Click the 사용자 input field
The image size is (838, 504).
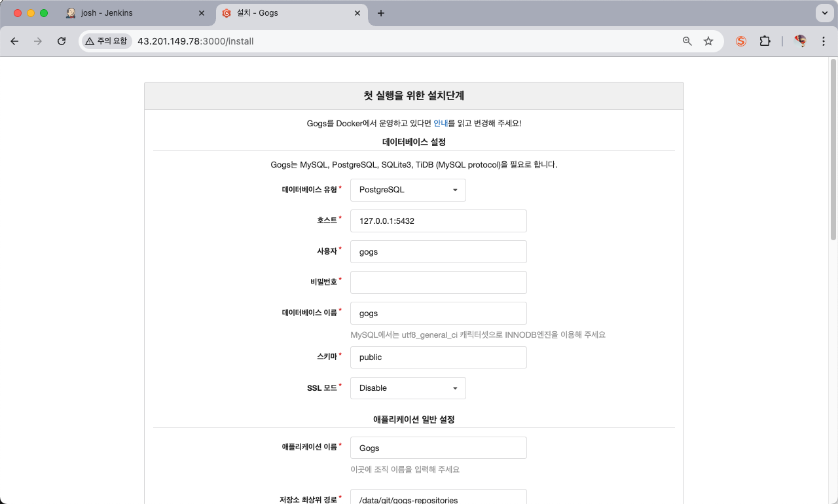click(x=439, y=251)
